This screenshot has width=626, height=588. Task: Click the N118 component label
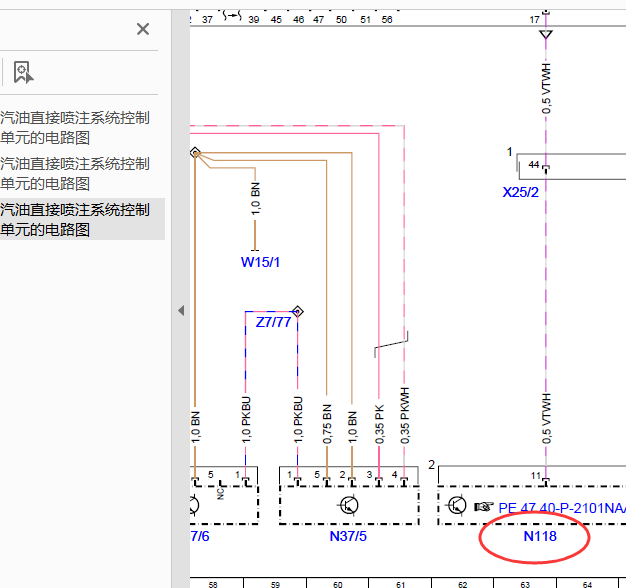coord(540,536)
